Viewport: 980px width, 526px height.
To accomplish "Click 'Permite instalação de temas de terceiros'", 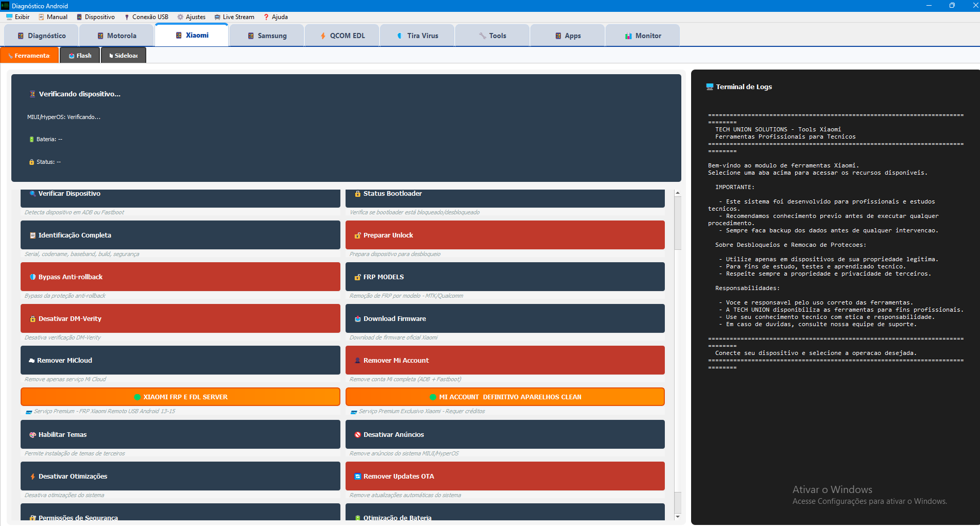I will click(x=75, y=453).
